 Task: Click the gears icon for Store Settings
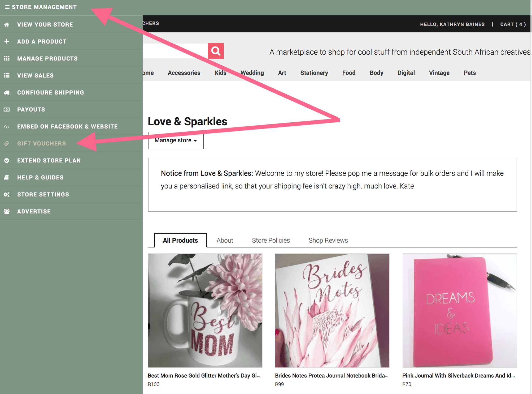tap(7, 195)
